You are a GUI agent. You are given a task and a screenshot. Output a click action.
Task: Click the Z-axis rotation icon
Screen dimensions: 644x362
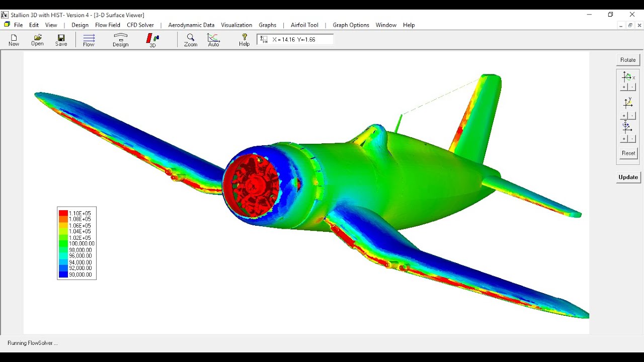coord(627,127)
